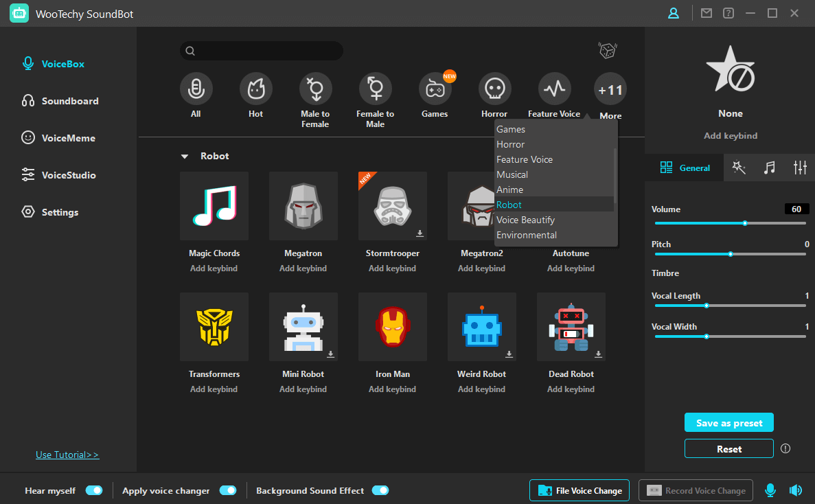Choose Voice Beautify in the dropdown list
The height and width of the screenshot is (504, 815).
554,220
